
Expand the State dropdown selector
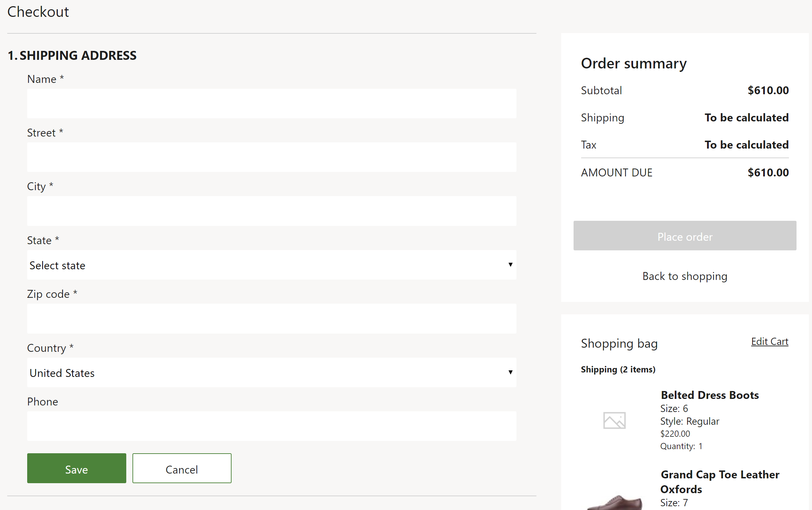tap(271, 264)
